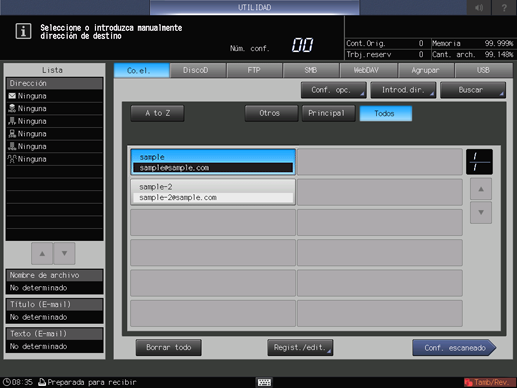
Task: Switch to the SMB tab
Action: click(311, 71)
